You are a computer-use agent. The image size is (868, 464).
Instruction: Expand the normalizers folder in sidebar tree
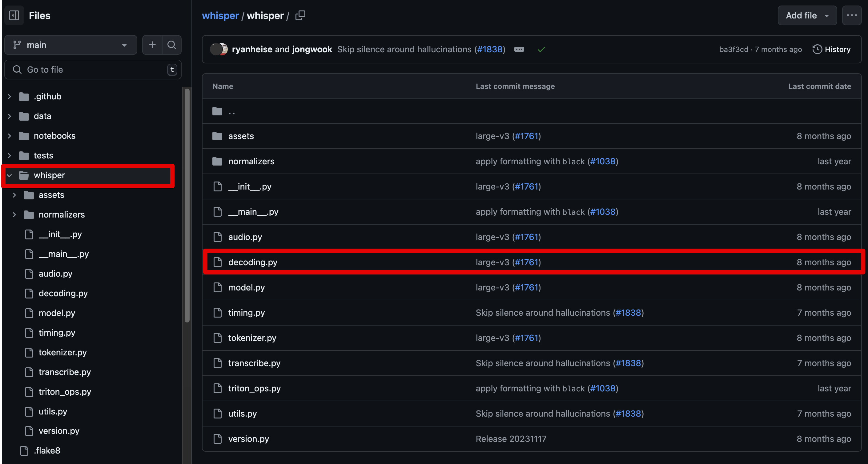(x=14, y=215)
